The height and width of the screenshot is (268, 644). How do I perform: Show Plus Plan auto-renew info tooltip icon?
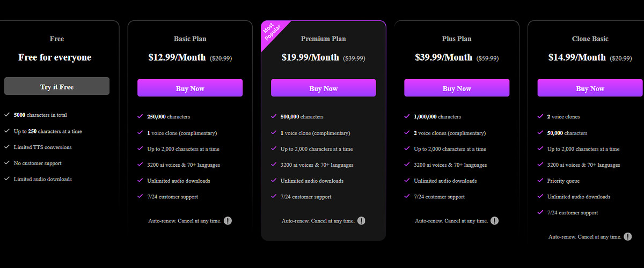(x=494, y=220)
